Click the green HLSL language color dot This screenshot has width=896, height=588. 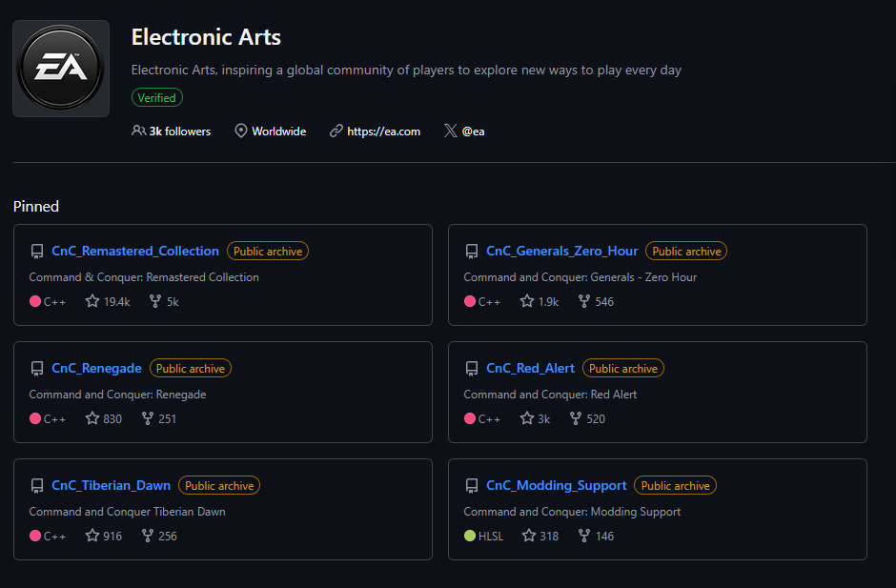(x=470, y=536)
